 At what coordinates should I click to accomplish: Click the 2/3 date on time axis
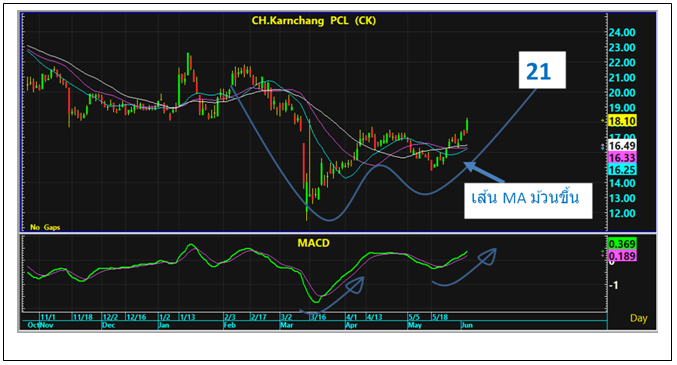click(230, 317)
